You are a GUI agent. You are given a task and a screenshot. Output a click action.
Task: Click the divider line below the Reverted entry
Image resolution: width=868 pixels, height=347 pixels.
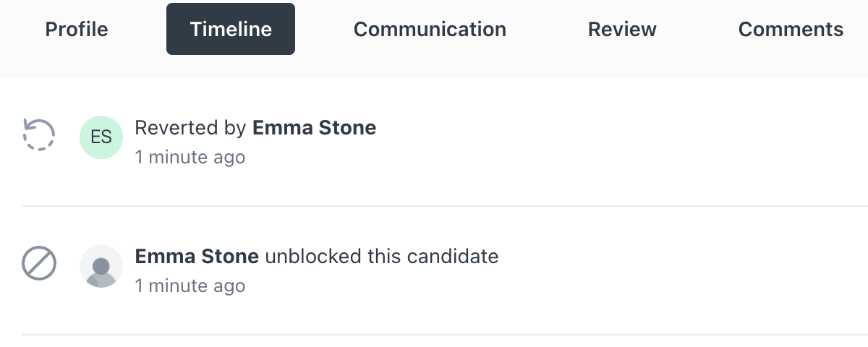pos(434,206)
